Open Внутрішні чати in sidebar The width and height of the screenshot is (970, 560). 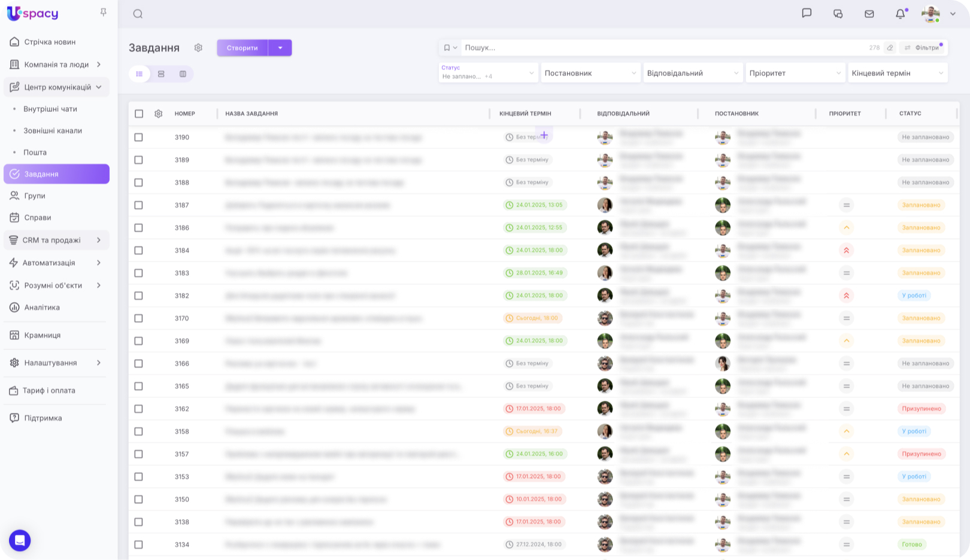tap(50, 109)
